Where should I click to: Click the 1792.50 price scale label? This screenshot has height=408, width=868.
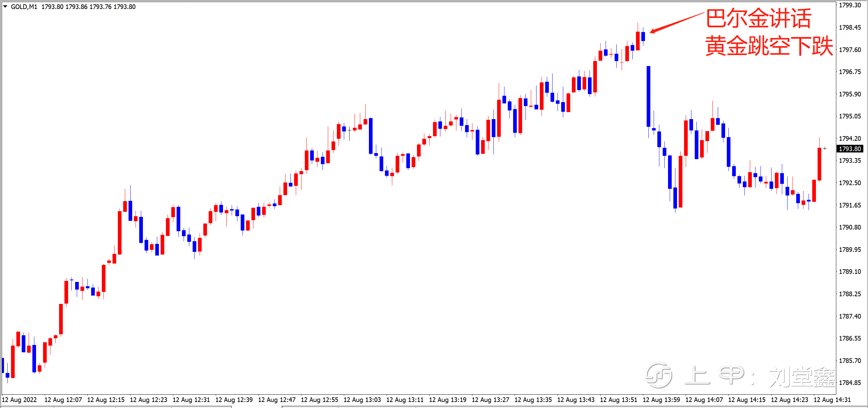pos(849,183)
